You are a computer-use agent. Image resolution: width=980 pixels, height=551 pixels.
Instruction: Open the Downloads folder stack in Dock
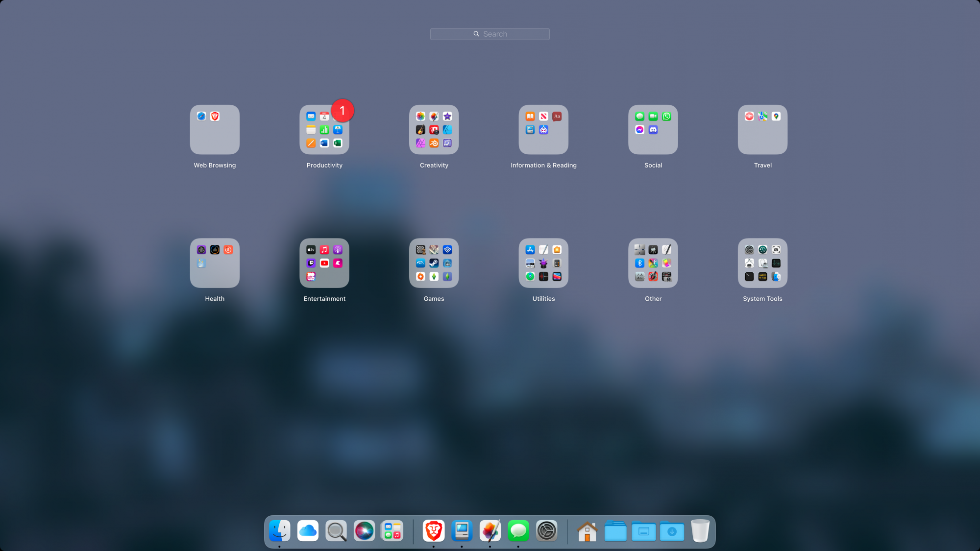tap(672, 531)
